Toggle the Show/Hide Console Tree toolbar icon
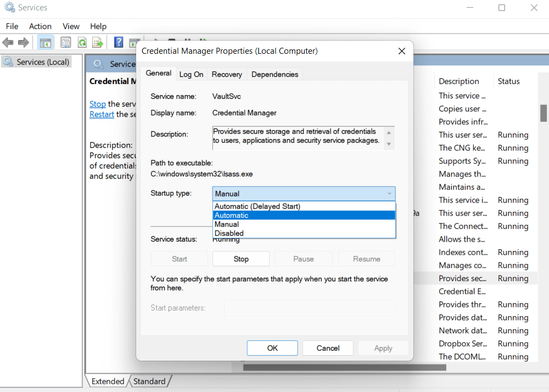This screenshot has height=392, width=549. click(x=45, y=43)
